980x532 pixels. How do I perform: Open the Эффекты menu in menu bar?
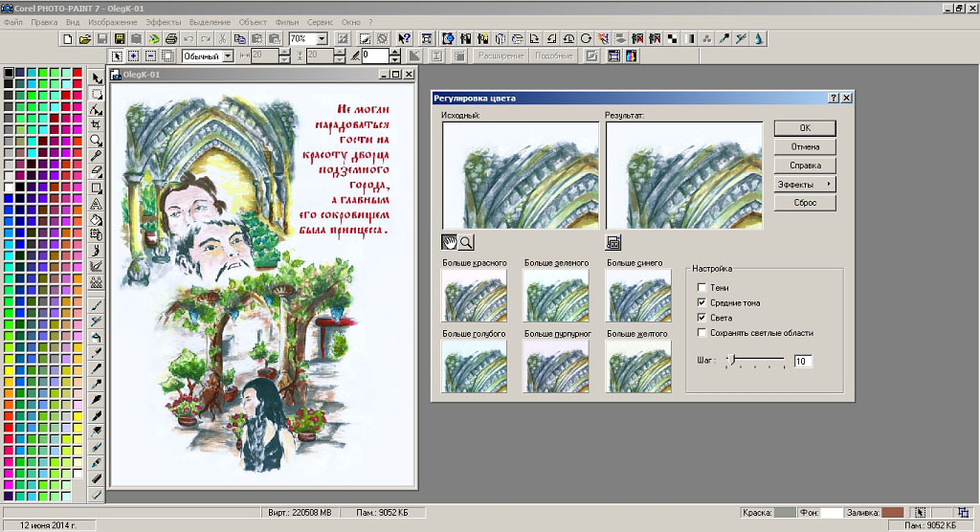[x=163, y=22]
